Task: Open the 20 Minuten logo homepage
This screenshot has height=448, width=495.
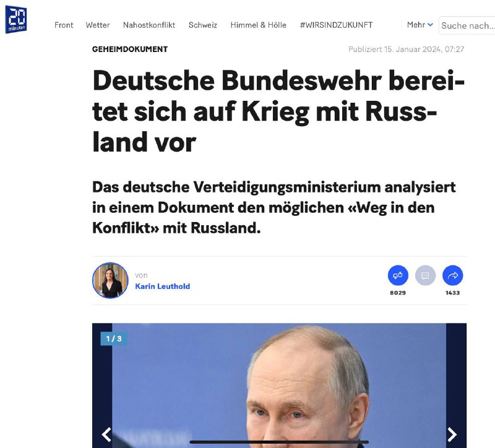Action: pos(16,19)
